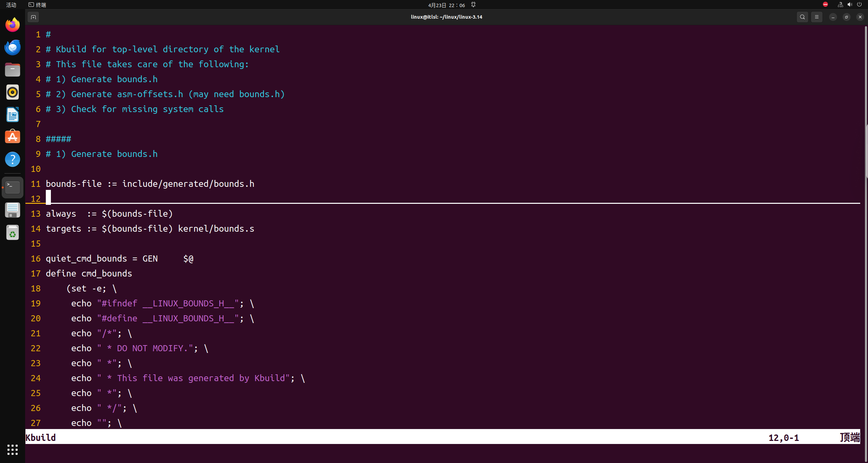The height and width of the screenshot is (463, 868).
Task: Open the date and time calendar menu
Action: coord(446,5)
